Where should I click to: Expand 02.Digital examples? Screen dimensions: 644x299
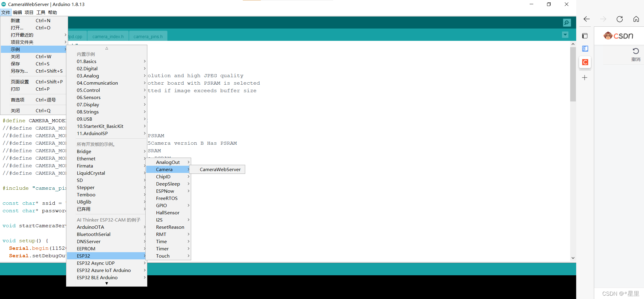click(x=107, y=68)
